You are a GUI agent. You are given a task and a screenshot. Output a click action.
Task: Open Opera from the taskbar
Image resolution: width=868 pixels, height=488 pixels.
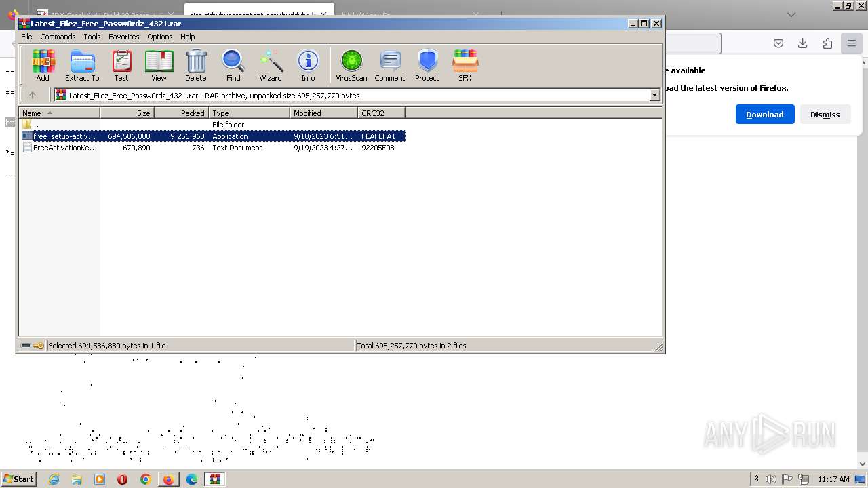click(x=123, y=479)
